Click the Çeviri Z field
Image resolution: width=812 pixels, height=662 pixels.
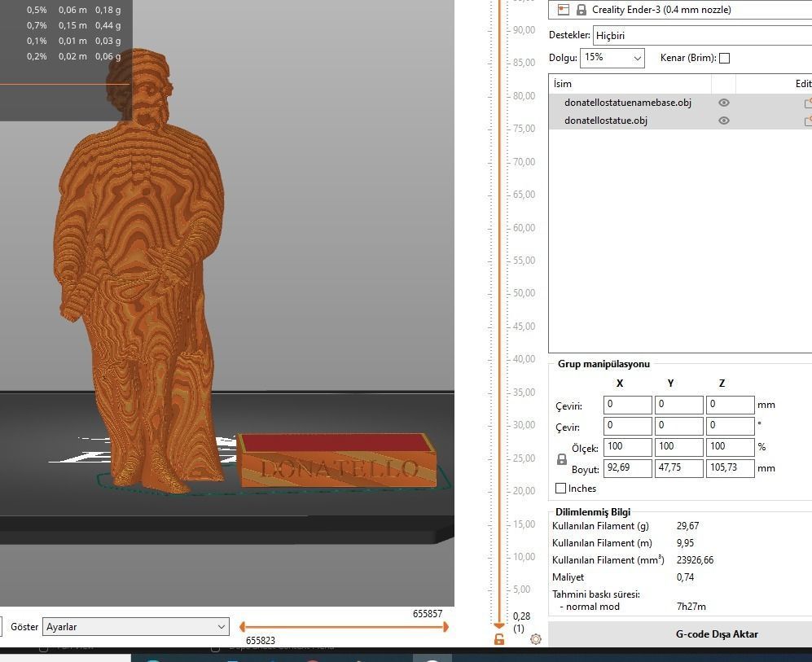point(731,405)
